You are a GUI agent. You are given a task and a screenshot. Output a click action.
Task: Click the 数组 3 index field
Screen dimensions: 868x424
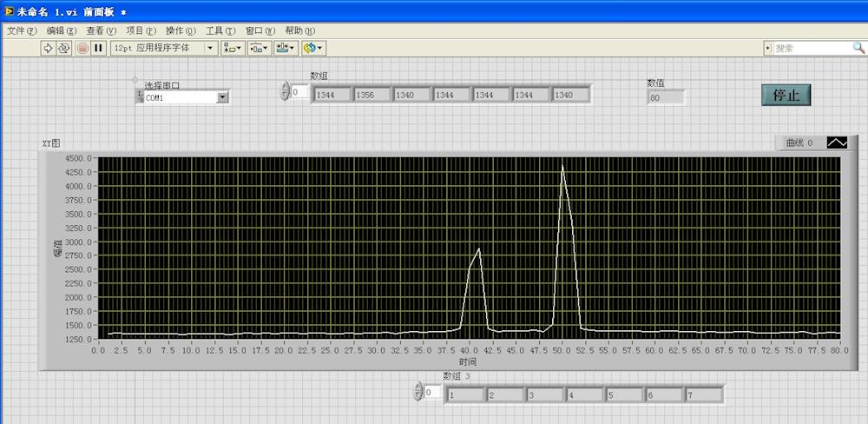click(433, 393)
